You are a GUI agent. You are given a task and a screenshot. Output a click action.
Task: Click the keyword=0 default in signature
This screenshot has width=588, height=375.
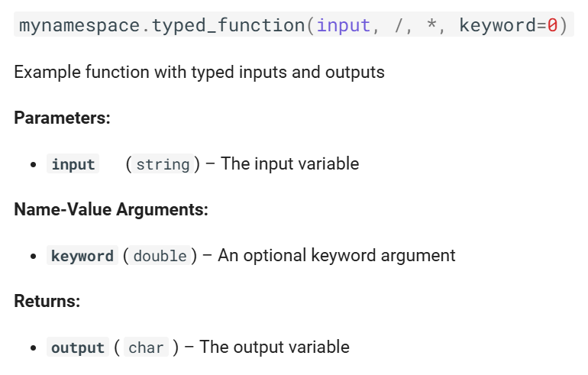click(509, 25)
